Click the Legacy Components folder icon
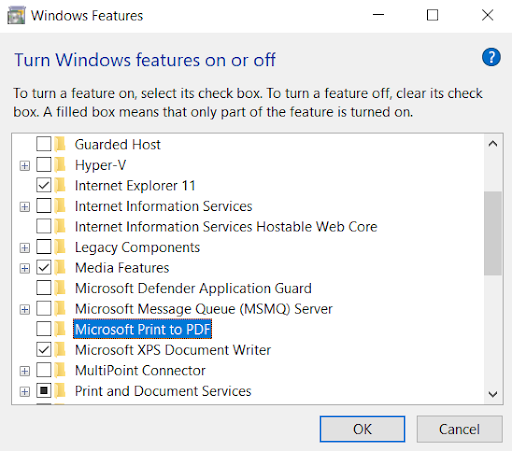 pos(60,247)
